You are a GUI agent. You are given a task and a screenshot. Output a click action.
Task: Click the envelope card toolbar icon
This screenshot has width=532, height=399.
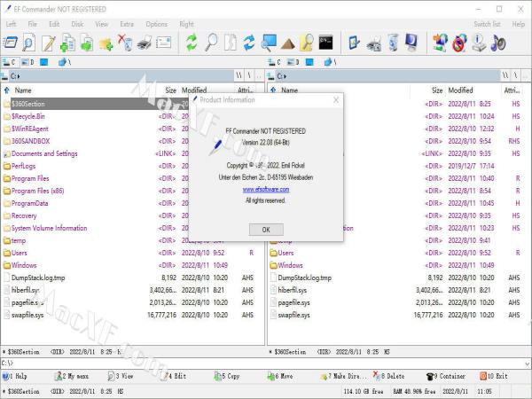163,43
